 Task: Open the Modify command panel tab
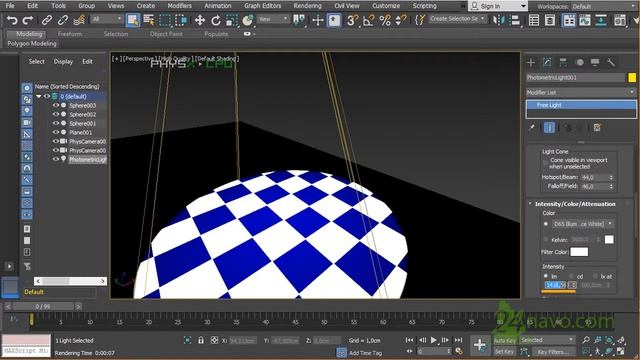coord(547,62)
